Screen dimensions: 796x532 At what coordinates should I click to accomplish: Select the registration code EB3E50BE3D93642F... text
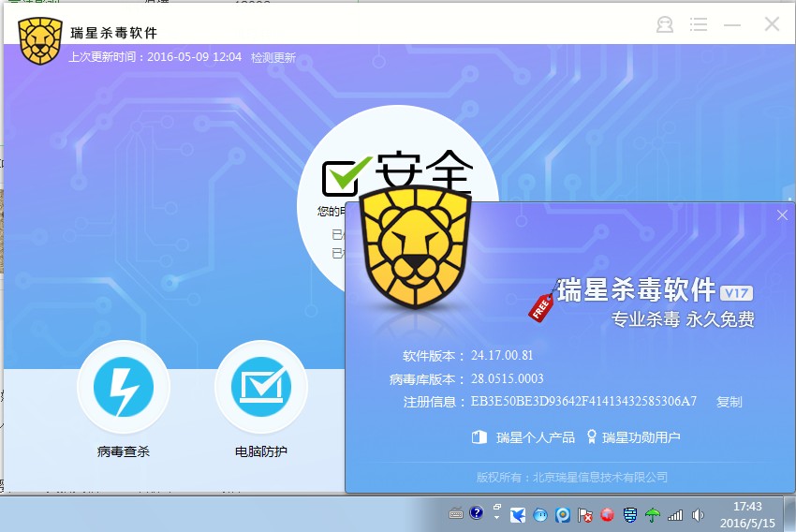pyautogui.click(x=583, y=402)
